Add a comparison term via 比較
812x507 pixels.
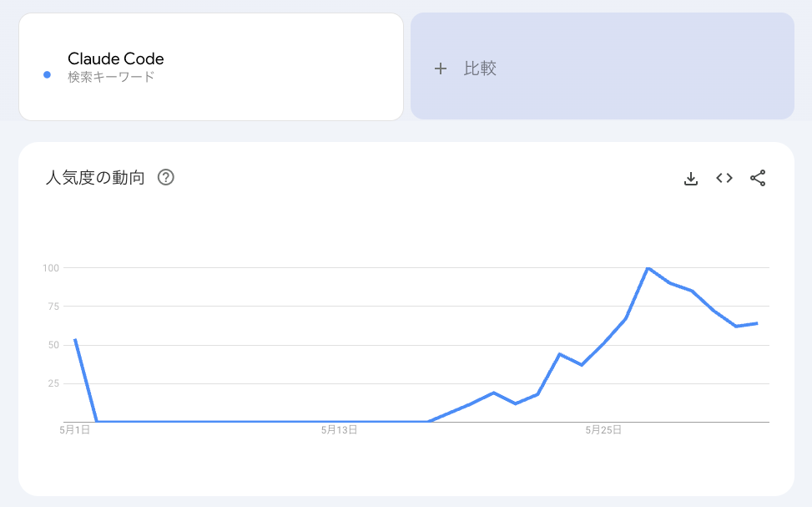(x=603, y=66)
